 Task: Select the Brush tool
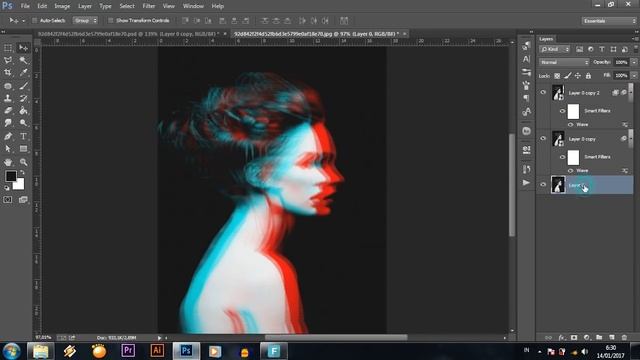point(23,86)
